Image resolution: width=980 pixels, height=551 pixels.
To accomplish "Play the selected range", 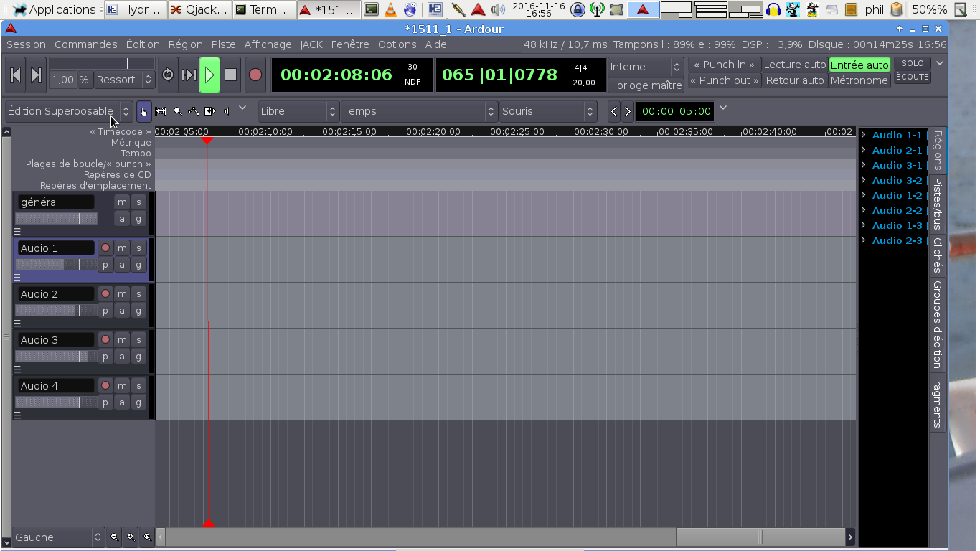I will 189,75.
